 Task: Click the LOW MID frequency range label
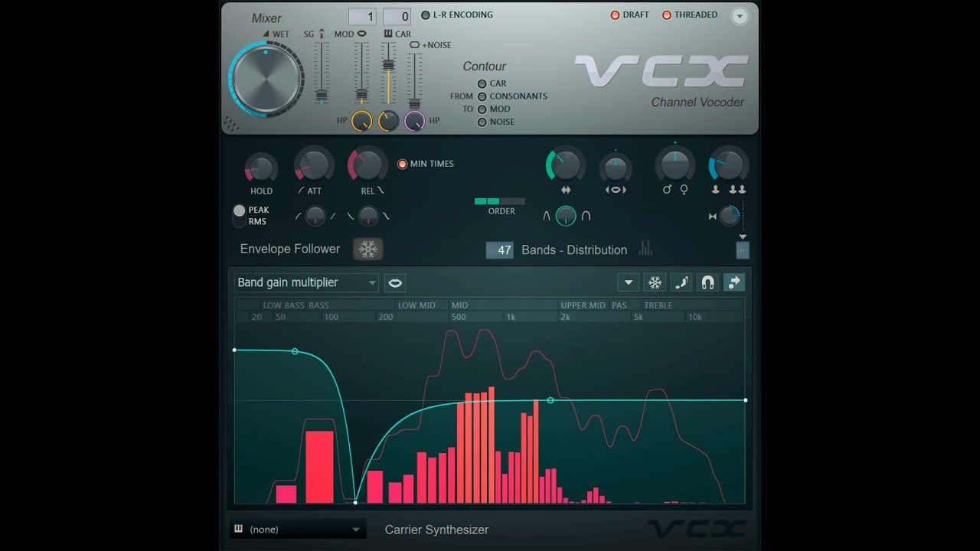click(416, 305)
